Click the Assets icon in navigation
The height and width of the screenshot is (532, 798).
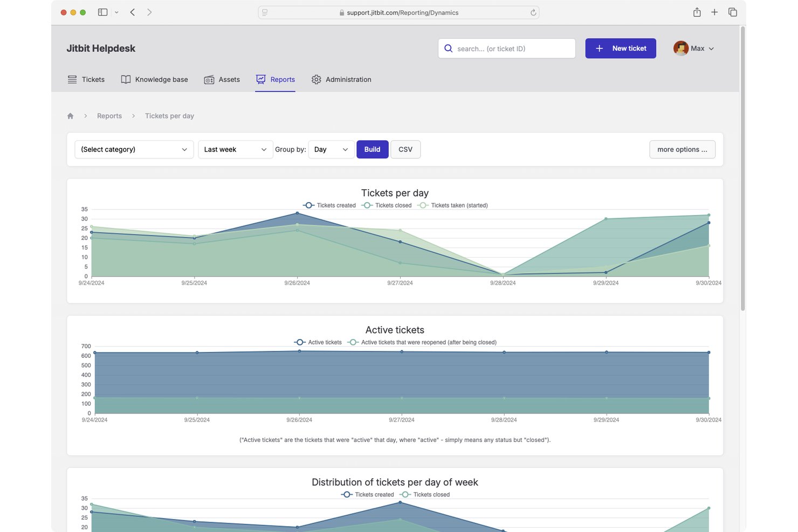click(209, 80)
